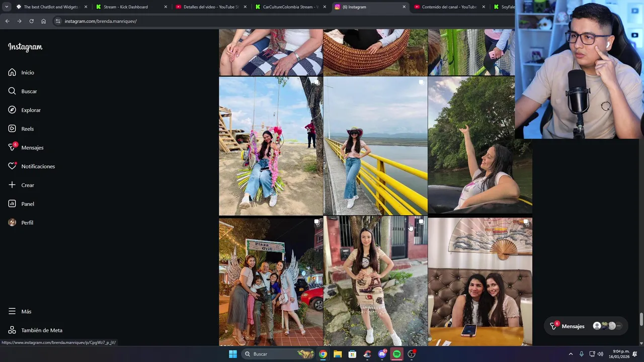
Task: Open the Explorar compass icon
Action: tap(12, 110)
